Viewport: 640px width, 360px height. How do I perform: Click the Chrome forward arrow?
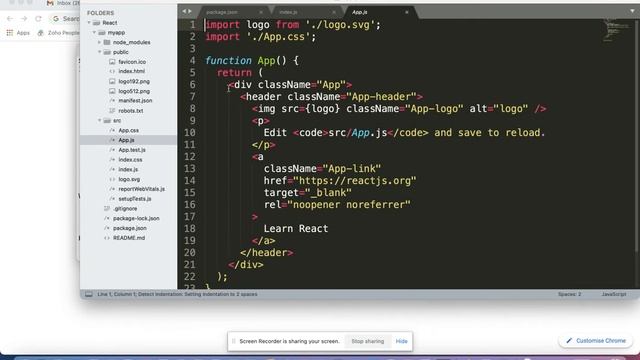point(24,19)
